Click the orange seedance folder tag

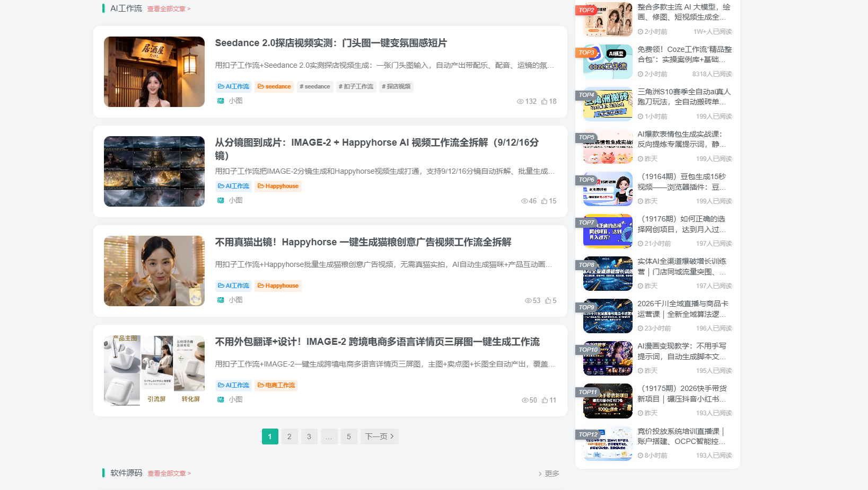pos(274,86)
